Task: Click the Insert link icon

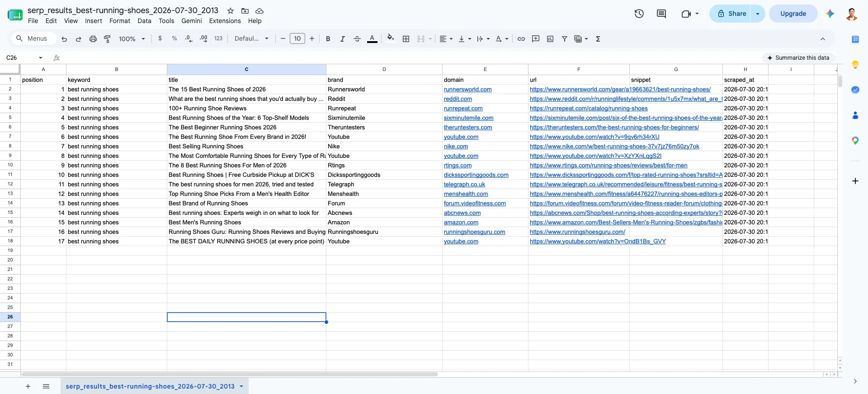Action: point(521,39)
